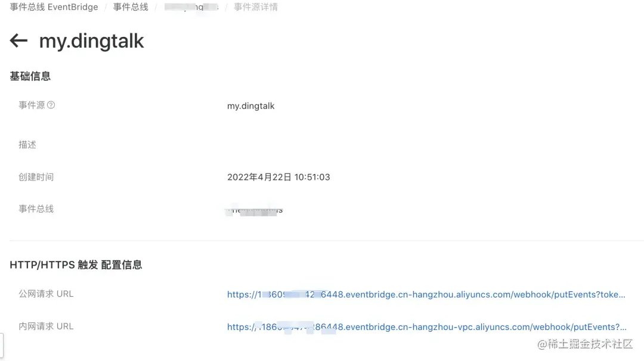Click the 创建时间 field label
This screenshot has height=361, width=644.
click(36, 177)
